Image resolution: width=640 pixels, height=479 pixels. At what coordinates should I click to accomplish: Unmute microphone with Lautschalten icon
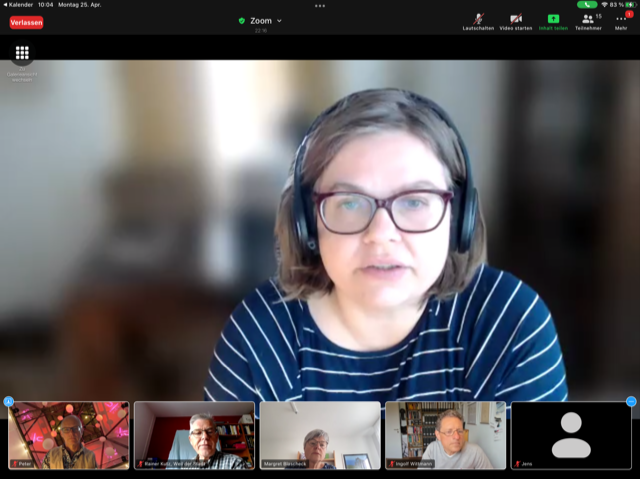tap(478, 20)
